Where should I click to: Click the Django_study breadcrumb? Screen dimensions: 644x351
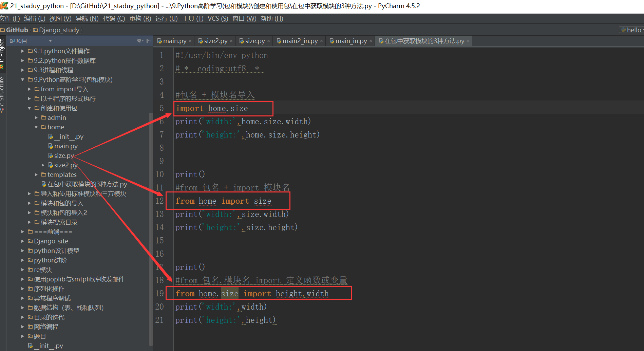pos(56,30)
